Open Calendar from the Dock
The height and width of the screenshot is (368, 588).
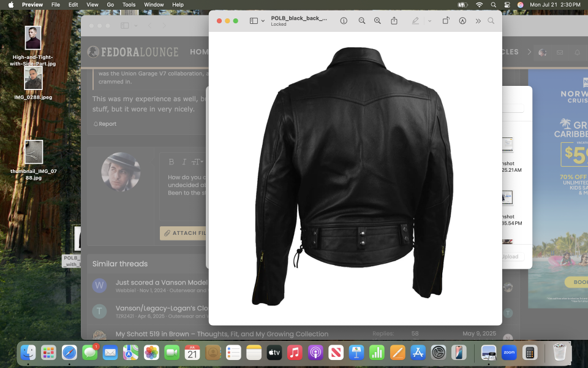192,353
